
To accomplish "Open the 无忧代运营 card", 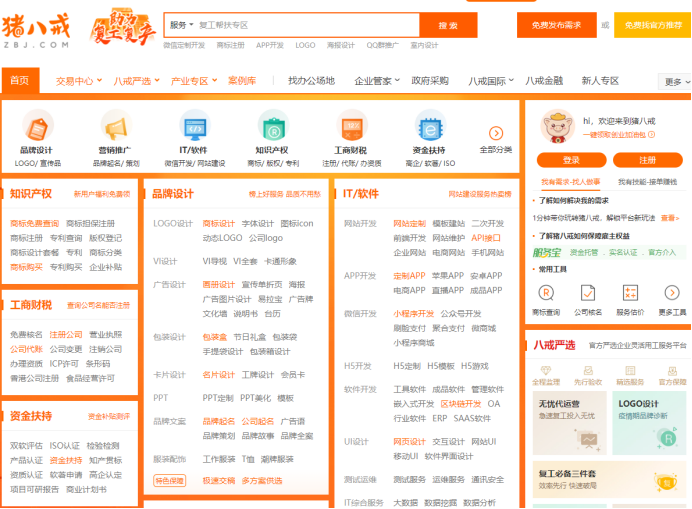I will pos(569,423).
